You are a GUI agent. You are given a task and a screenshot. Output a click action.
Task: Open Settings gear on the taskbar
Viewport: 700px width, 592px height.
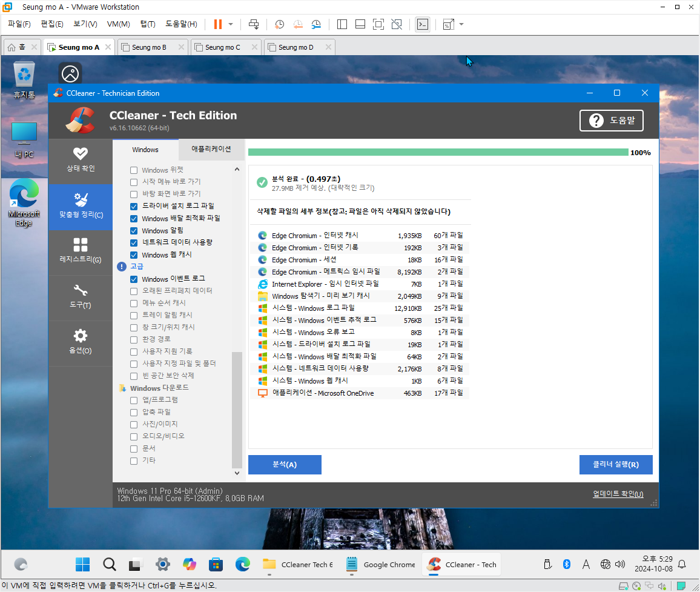pyautogui.click(x=163, y=564)
